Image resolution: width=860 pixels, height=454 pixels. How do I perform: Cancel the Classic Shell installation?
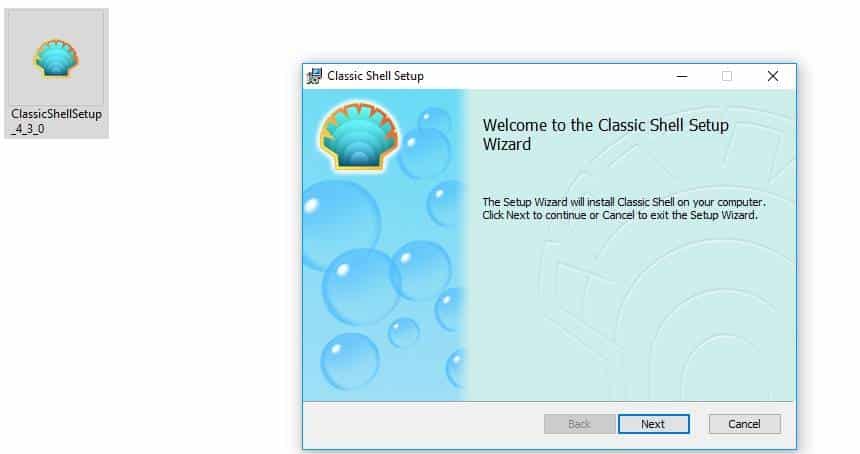pos(744,424)
